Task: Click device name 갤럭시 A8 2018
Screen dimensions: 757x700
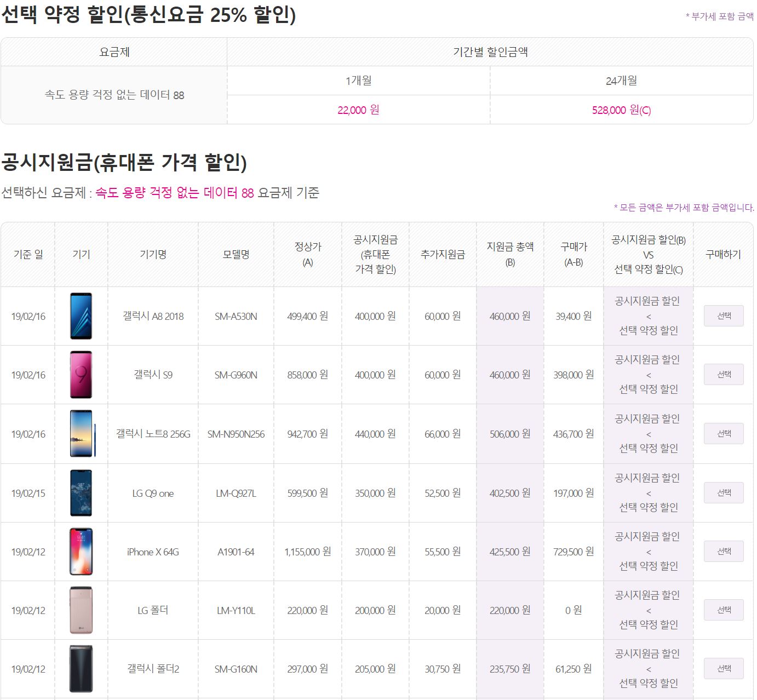Action: pyautogui.click(x=153, y=316)
